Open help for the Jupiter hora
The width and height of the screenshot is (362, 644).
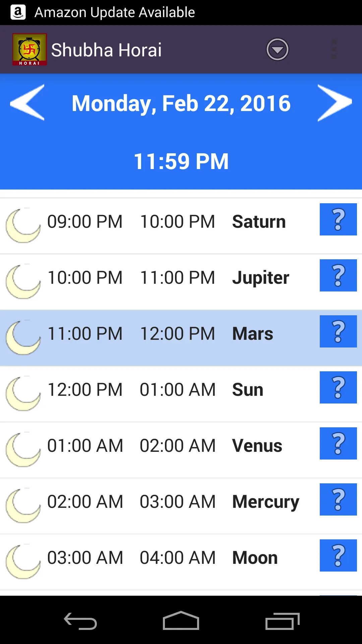click(338, 275)
